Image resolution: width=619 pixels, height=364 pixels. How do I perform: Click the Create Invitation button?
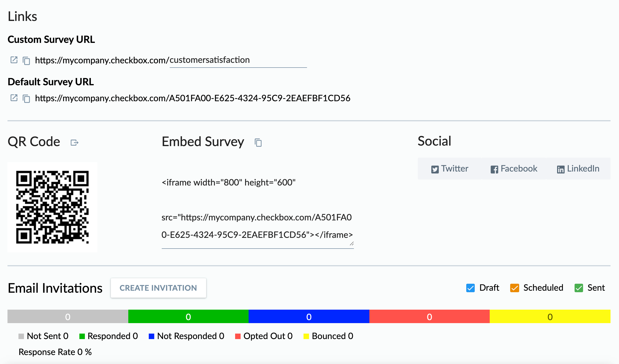tap(158, 288)
